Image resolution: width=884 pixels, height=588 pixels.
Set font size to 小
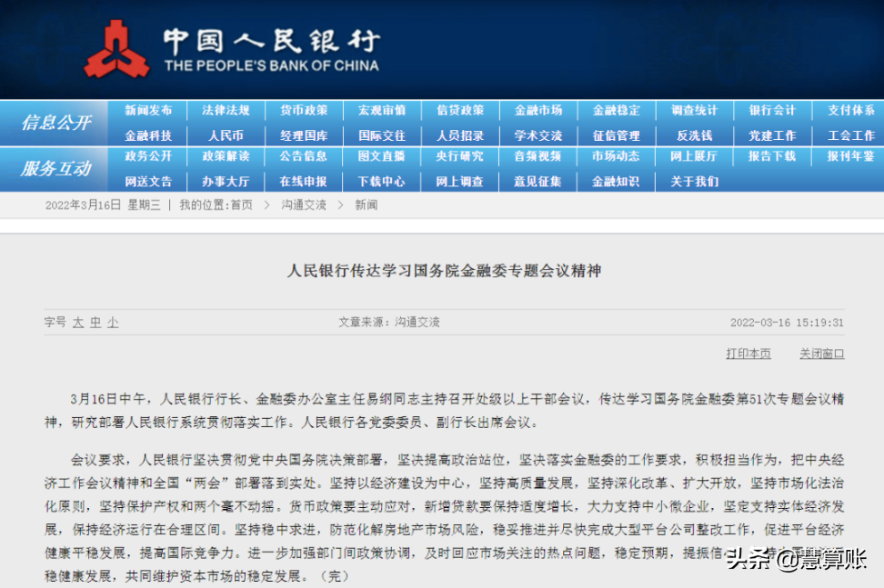click(x=113, y=322)
